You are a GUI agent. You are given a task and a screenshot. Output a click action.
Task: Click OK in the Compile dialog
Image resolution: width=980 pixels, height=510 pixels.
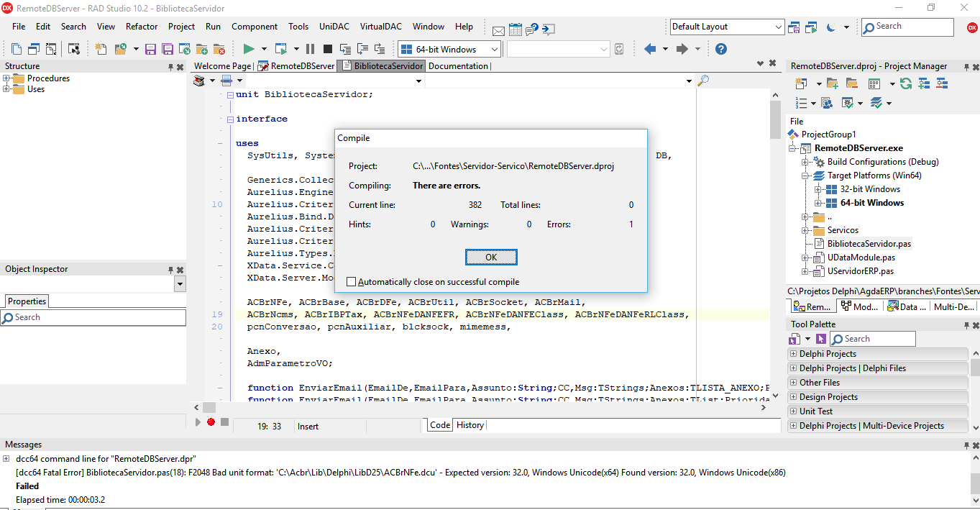[491, 257]
